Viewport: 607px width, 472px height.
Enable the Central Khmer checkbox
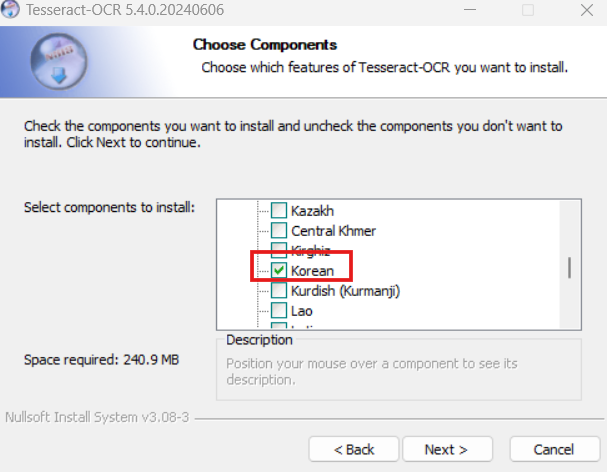coord(279,230)
